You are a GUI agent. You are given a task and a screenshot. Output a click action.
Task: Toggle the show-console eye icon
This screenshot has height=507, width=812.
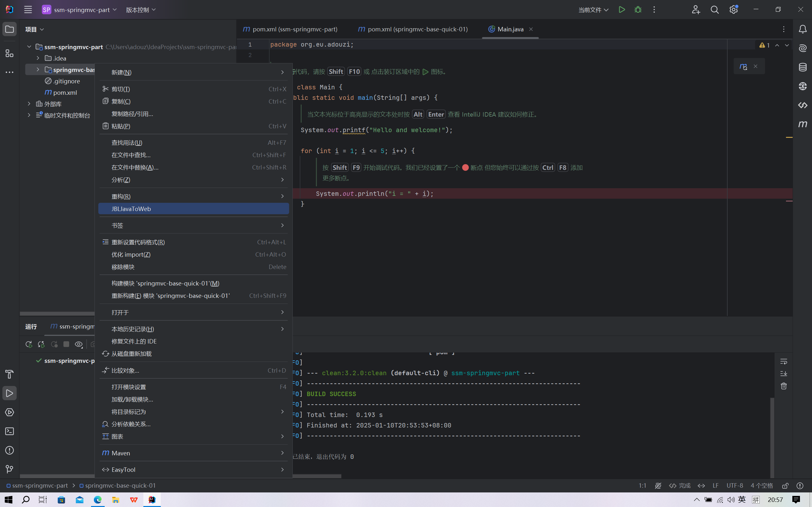click(79, 344)
